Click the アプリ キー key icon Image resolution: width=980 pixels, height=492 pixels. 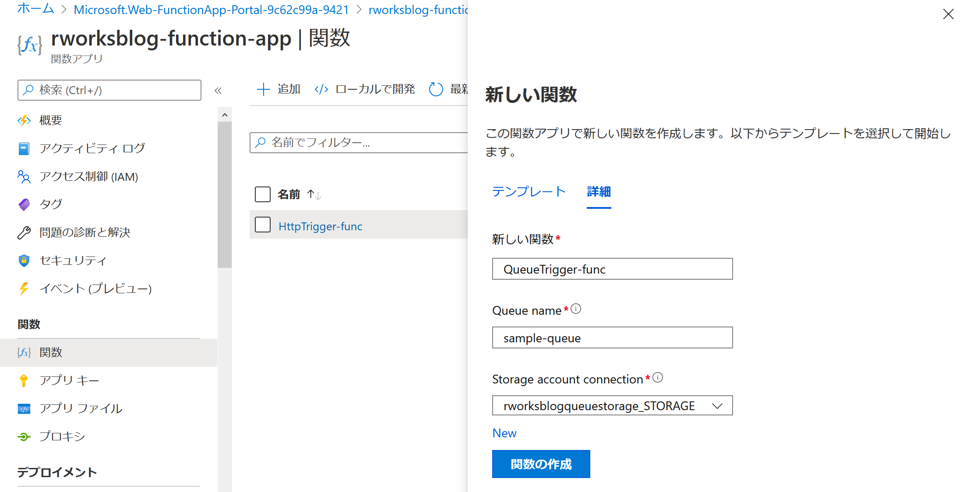click(24, 380)
